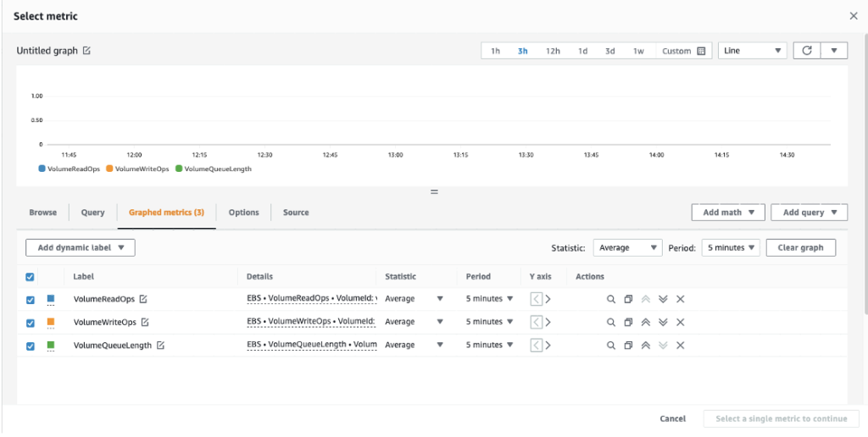
Task: Change VolumeQueueLength row Statistic dropdown
Action: point(414,346)
